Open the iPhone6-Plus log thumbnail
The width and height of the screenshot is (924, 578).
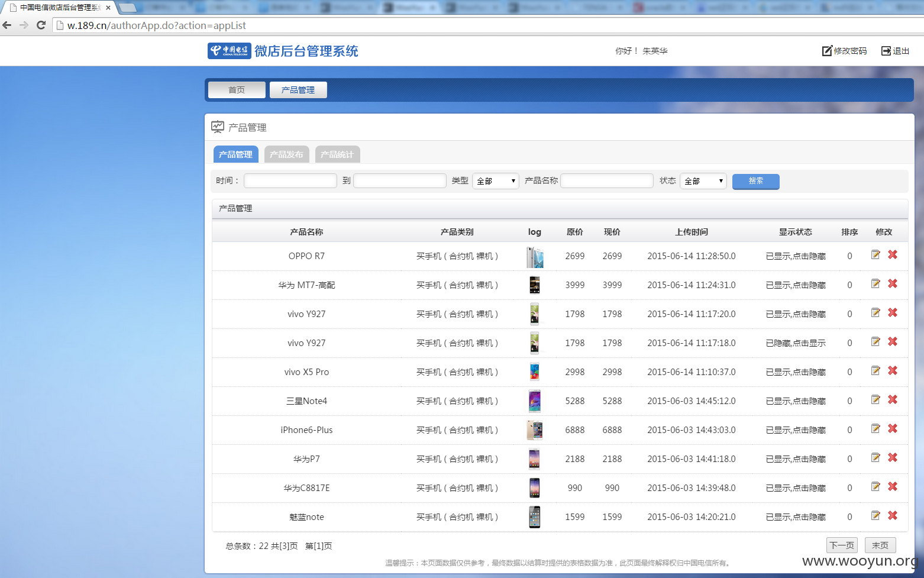tap(535, 430)
